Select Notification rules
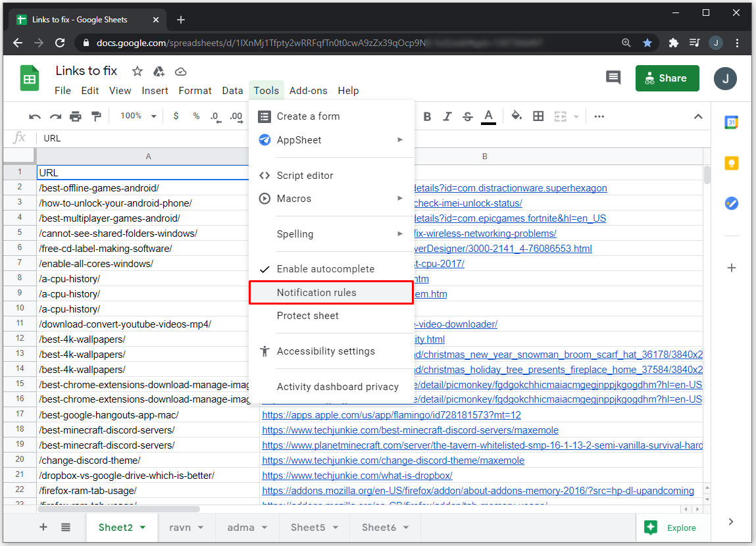This screenshot has height=546, width=756. [332, 293]
